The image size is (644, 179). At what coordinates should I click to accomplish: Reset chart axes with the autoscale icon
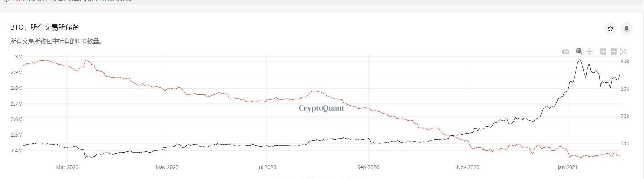[624, 52]
